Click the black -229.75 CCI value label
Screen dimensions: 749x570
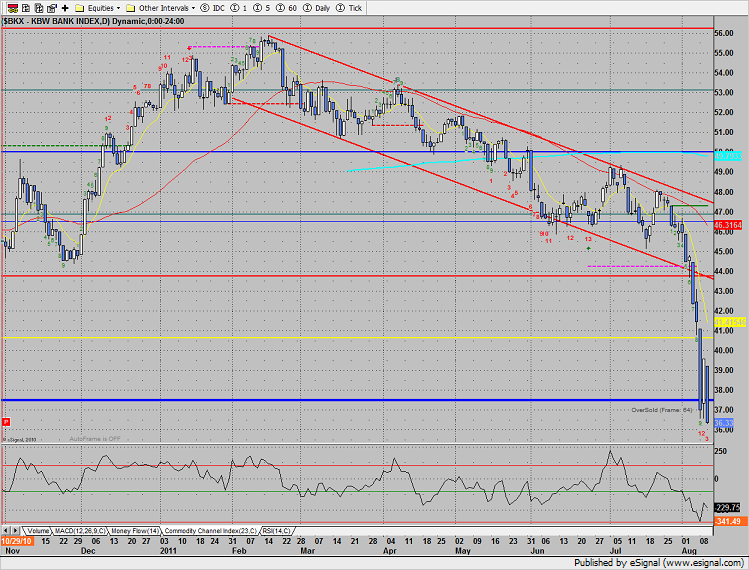click(x=728, y=507)
